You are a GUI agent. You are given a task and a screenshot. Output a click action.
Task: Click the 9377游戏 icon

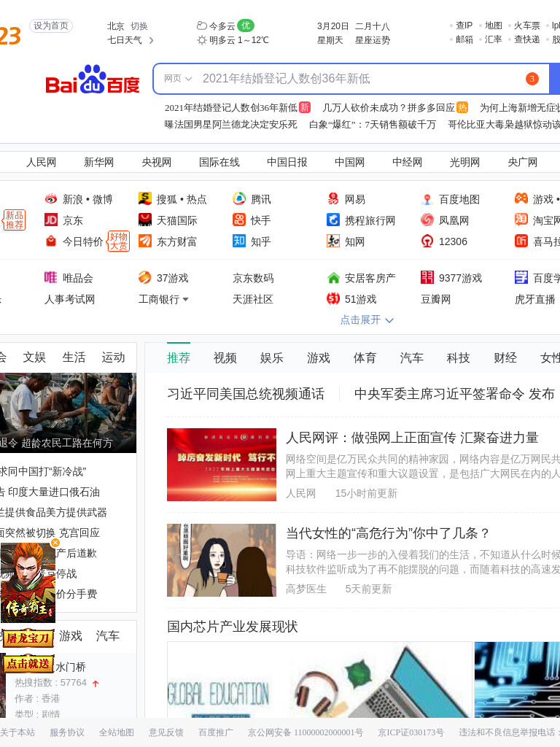(x=427, y=276)
